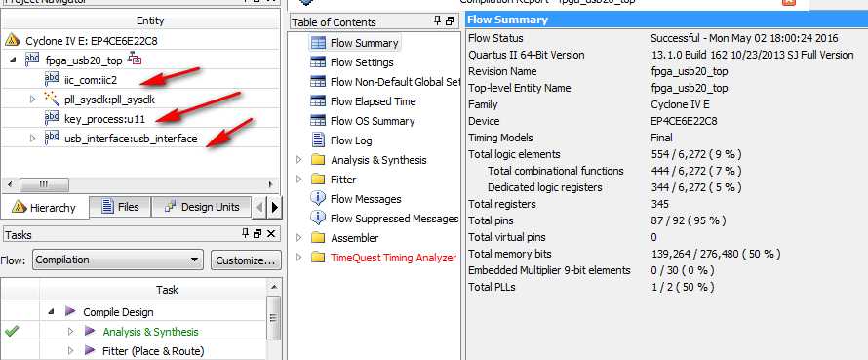Click the Flow Settings table icon
This screenshot has height=360, width=868.
[318, 62]
